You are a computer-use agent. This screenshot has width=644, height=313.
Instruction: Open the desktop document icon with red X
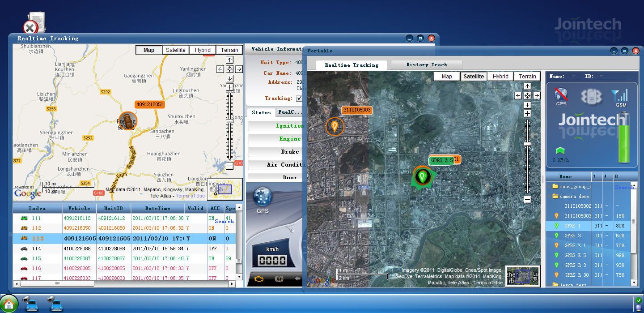pos(34,23)
